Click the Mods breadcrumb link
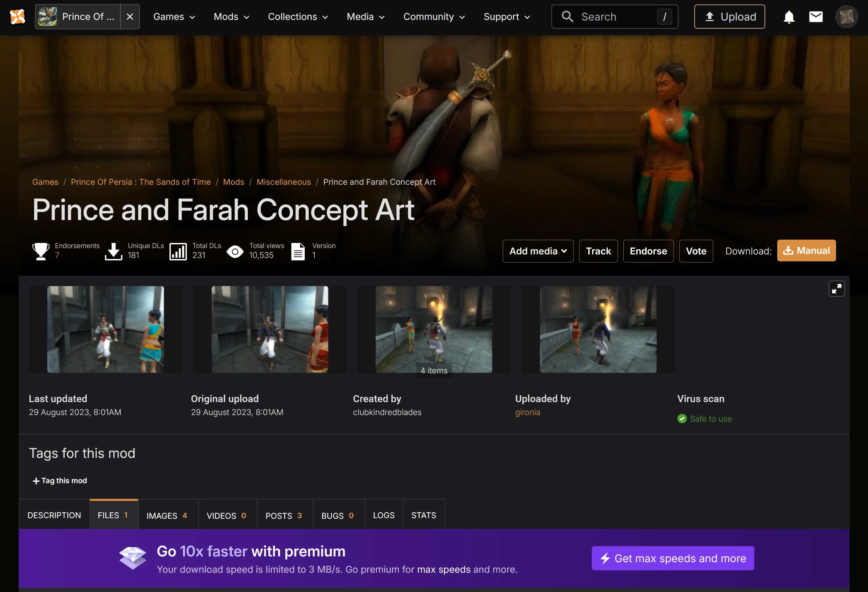Viewport: 868px width, 592px height. click(233, 182)
